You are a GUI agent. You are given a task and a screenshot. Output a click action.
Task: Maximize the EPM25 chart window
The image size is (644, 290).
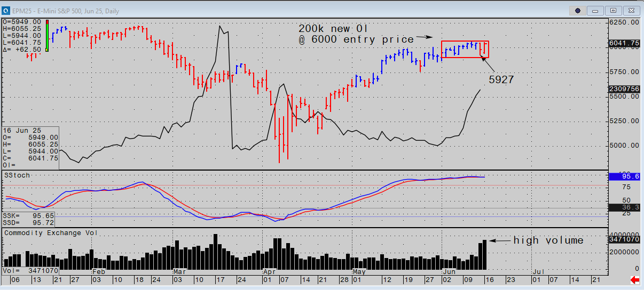click(x=614, y=10)
